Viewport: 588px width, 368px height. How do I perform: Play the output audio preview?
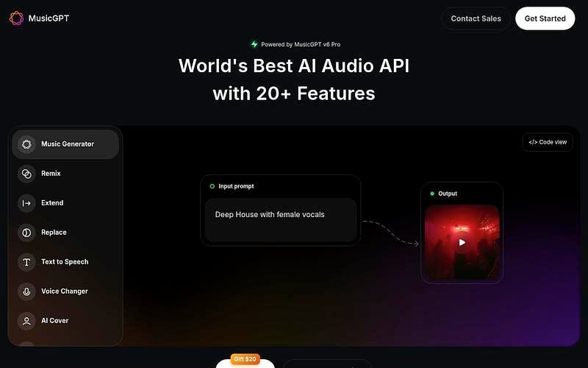click(x=462, y=243)
